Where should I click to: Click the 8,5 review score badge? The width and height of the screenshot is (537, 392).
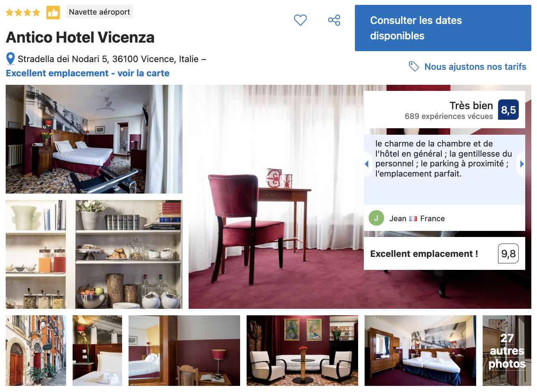(508, 110)
